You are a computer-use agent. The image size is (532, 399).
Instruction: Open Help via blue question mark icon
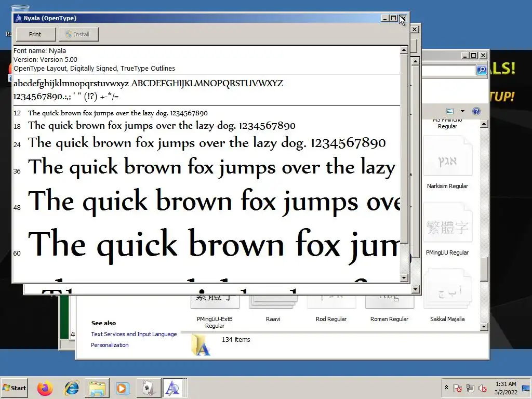coord(476,111)
